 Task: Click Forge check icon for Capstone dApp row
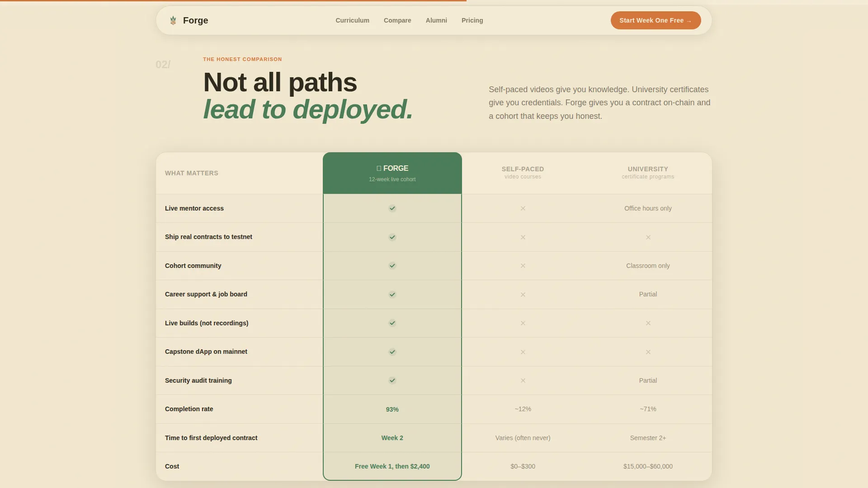point(392,352)
